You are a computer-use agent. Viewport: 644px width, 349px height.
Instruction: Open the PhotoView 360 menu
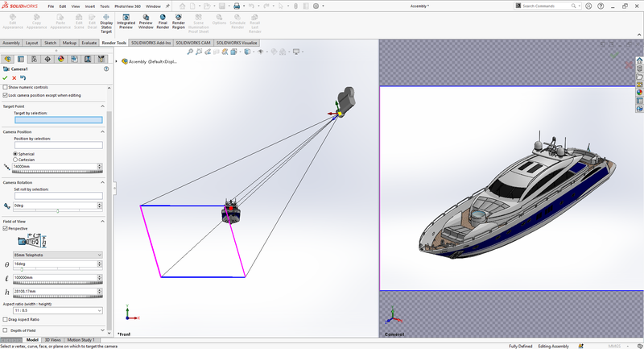point(127,6)
